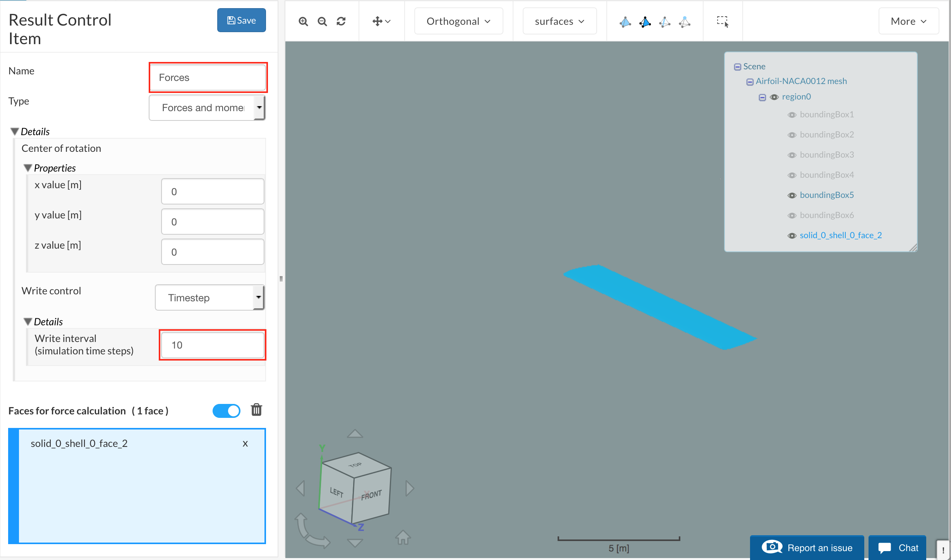Open the More menu
The image size is (951, 560).
(908, 21)
